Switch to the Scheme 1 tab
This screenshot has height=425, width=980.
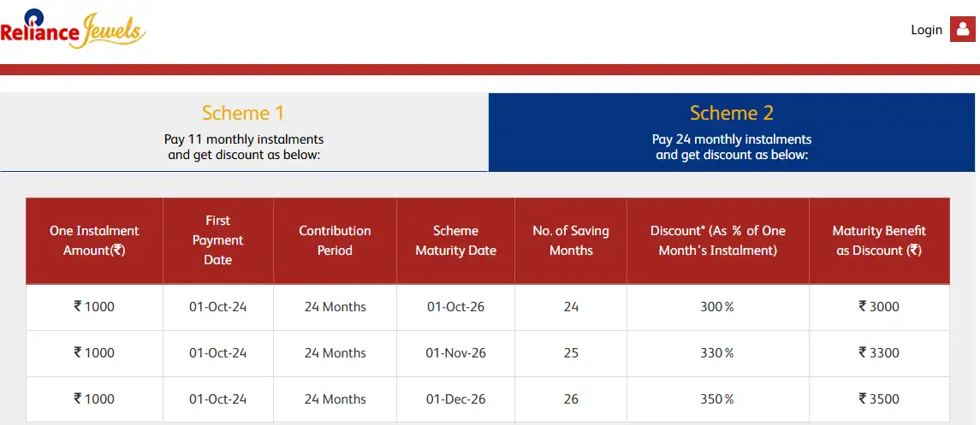click(x=244, y=133)
